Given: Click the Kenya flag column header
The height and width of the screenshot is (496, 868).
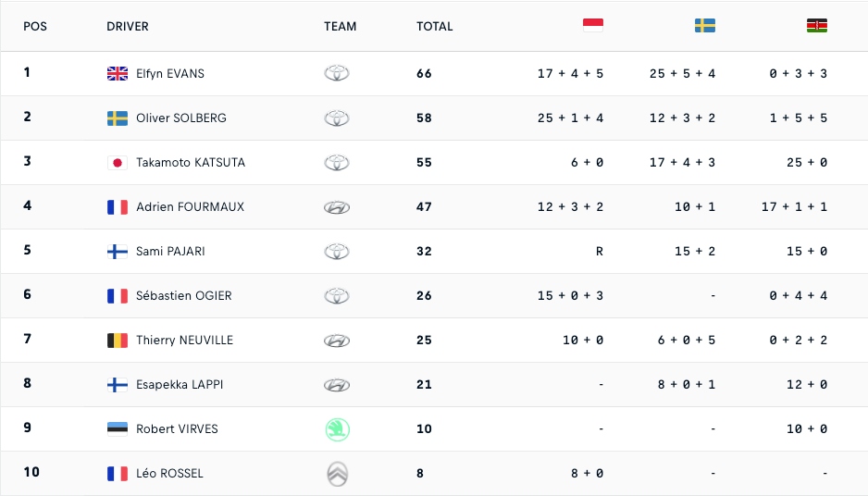Looking at the screenshot, I should coord(816,26).
